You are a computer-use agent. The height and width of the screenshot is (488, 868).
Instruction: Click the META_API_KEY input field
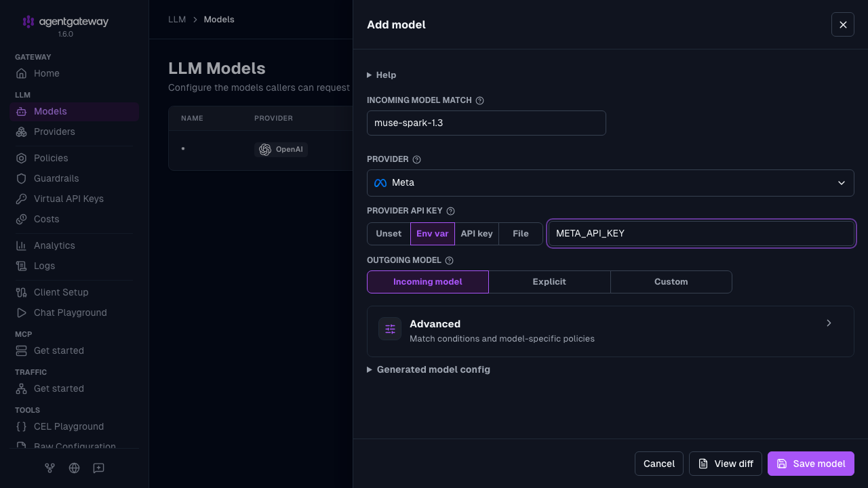click(x=702, y=233)
